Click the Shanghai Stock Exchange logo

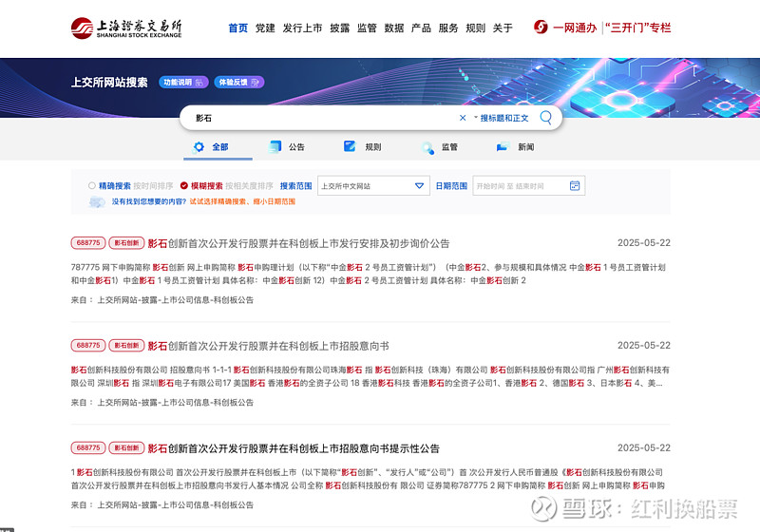pos(126,28)
